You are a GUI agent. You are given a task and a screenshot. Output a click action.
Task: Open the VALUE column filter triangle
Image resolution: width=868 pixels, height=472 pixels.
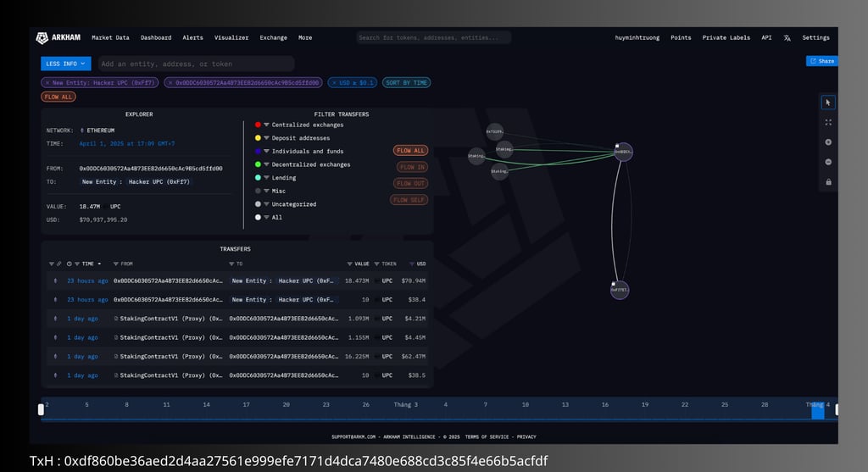click(x=350, y=264)
